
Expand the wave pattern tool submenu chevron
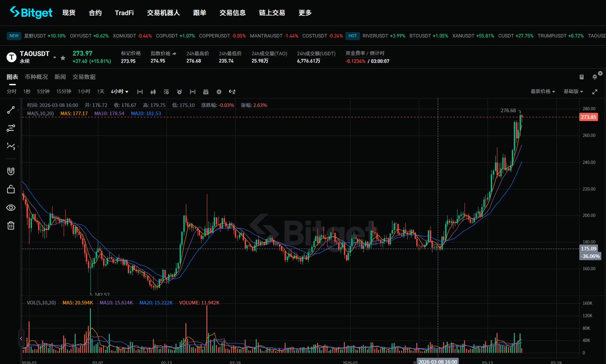(18, 146)
